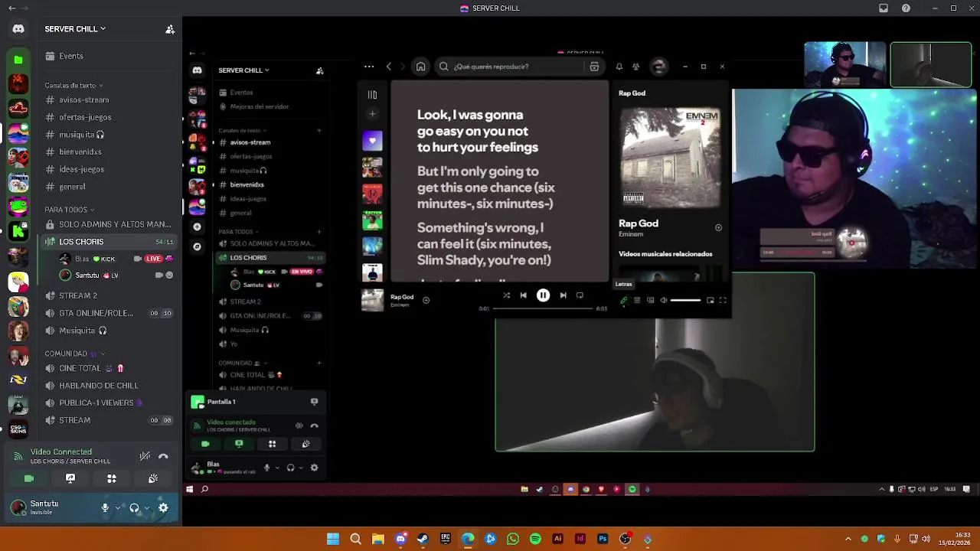
Task: Open Spotify notifications bell
Action: (x=619, y=67)
